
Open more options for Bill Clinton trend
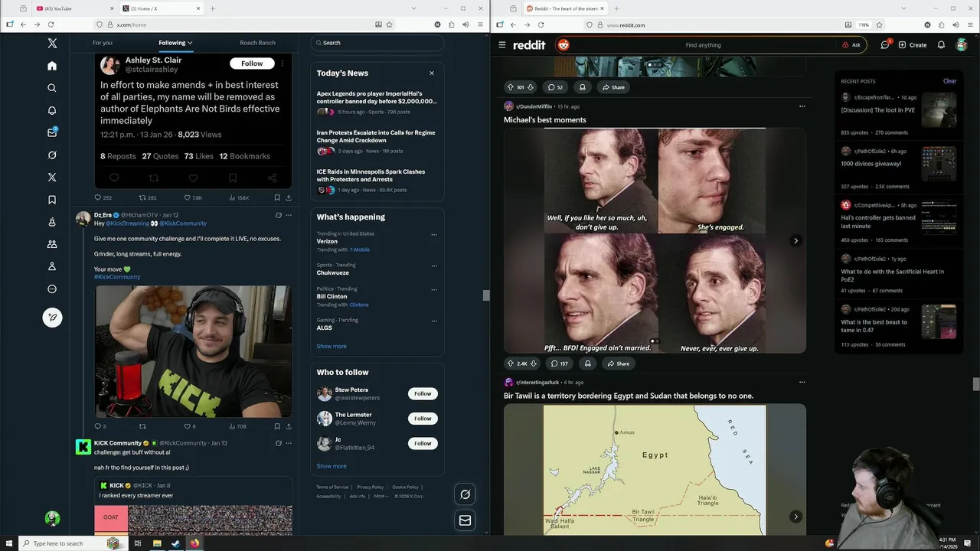[x=434, y=289]
